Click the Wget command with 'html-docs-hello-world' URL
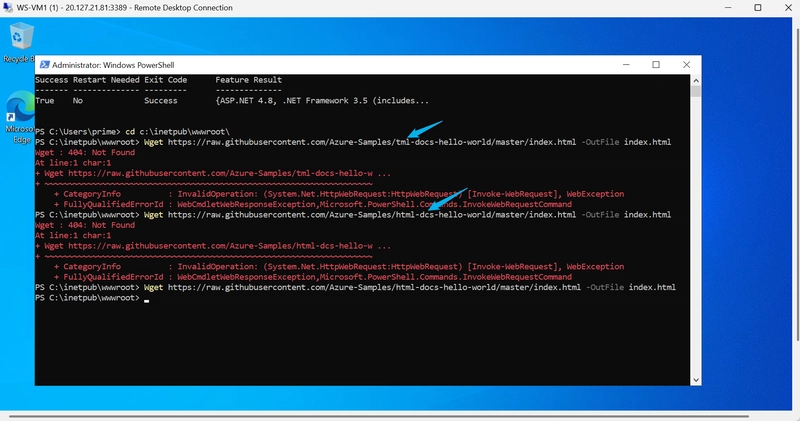Image resolution: width=800 pixels, height=421 pixels. pos(410,287)
